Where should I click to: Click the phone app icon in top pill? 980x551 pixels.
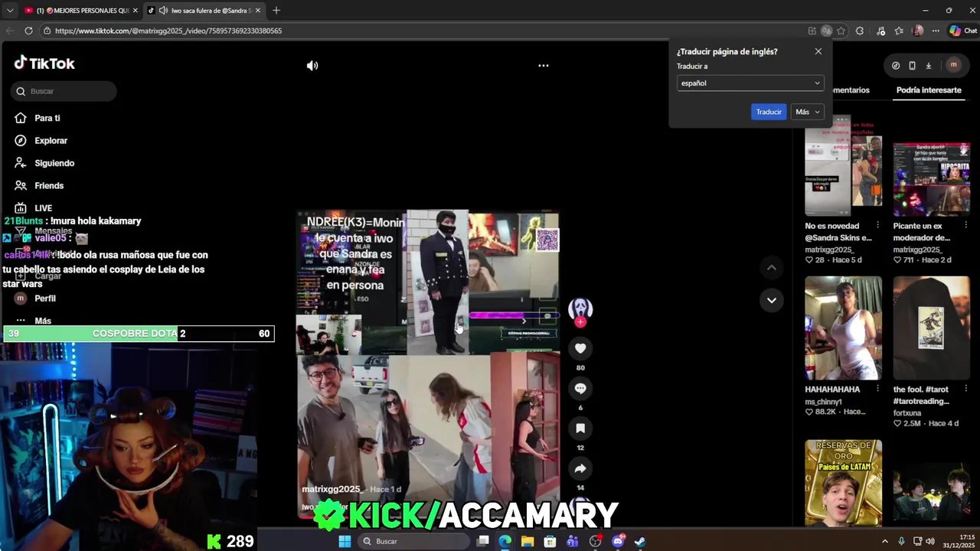point(912,66)
